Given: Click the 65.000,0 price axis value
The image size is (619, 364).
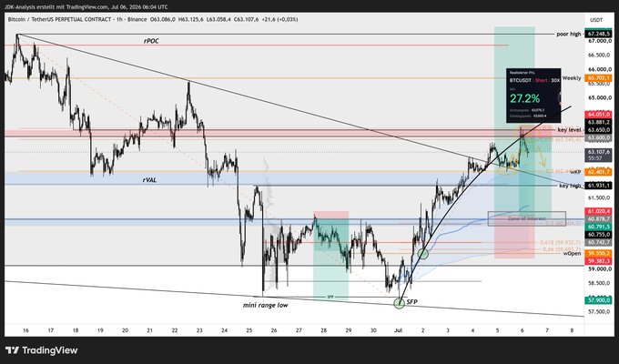Looking at the screenshot, I should tap(599, 98).
